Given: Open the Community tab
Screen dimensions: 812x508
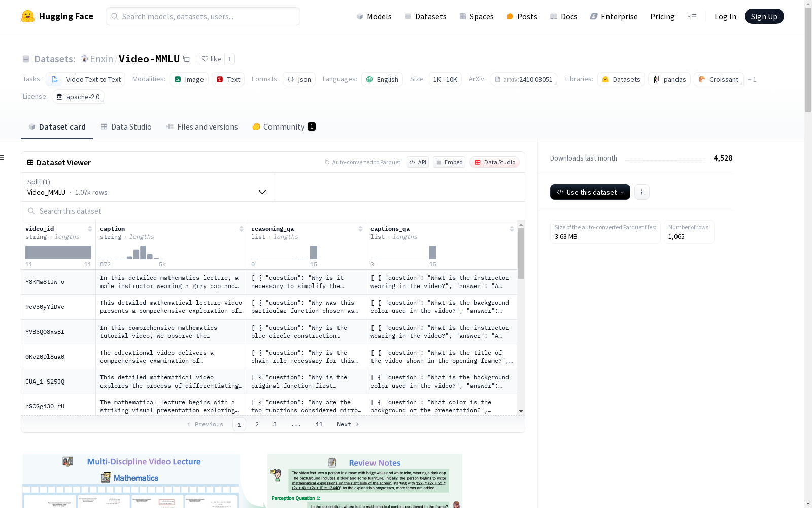Looking at the screenshot, I should point(284,127).
